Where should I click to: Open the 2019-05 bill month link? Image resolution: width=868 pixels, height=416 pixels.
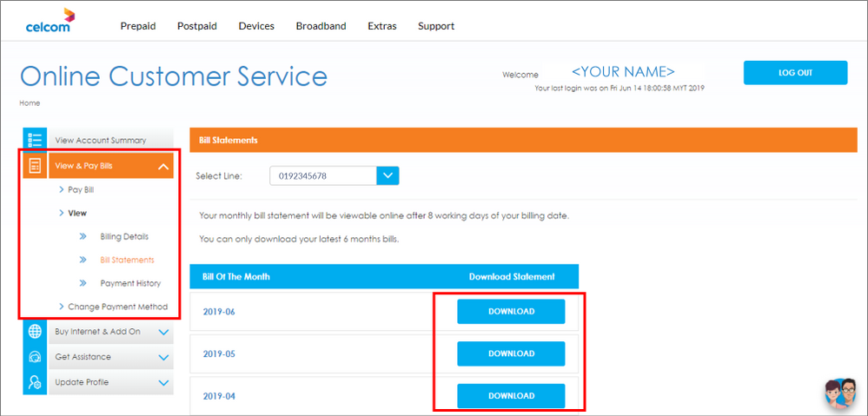pos(219,354)
